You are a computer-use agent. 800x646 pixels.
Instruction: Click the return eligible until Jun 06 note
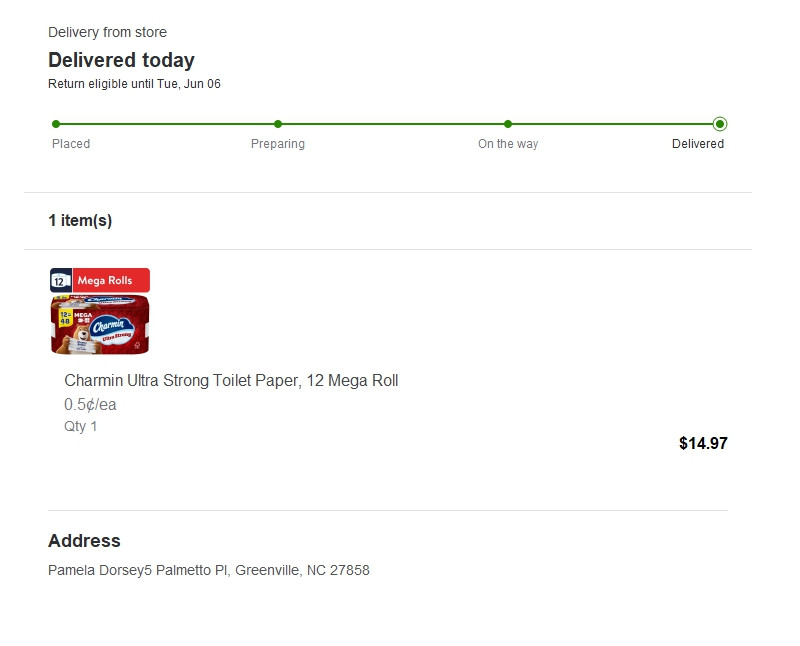click(x=134, y=84)
